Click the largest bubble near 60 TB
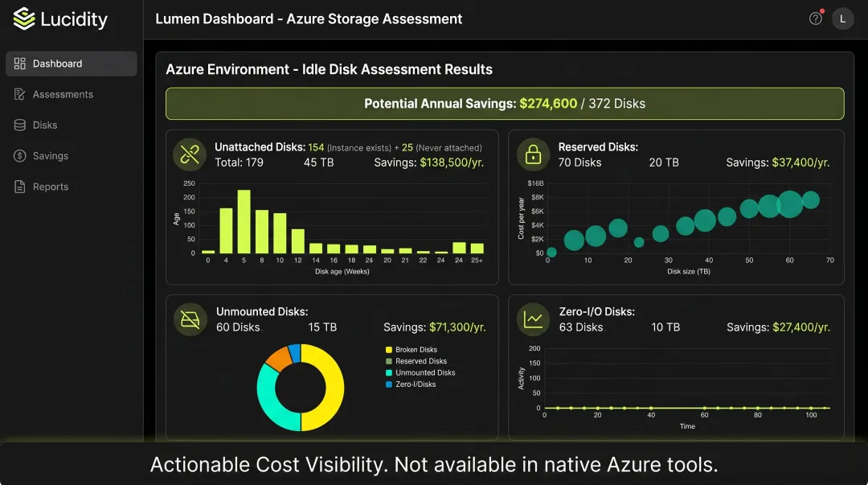This screenshot has width=868, height=485. click(x=790, y=204)
